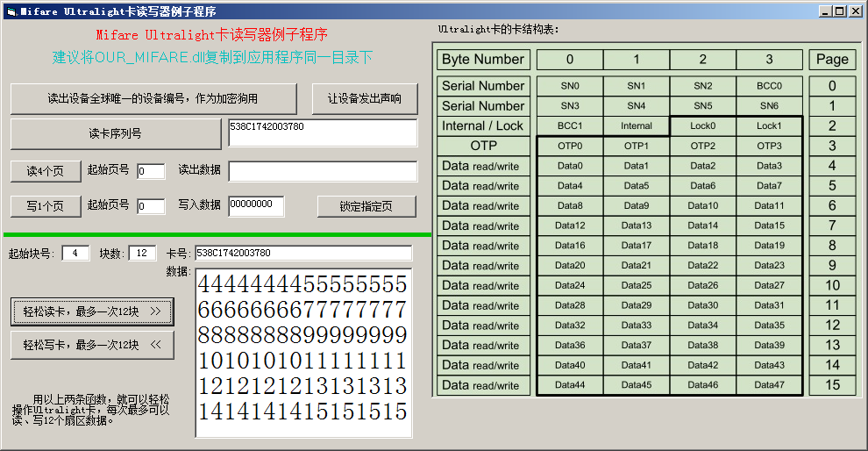Click 轻松写卡，最多一次12块 button
The image size is (868, 451).
point(92,345)
